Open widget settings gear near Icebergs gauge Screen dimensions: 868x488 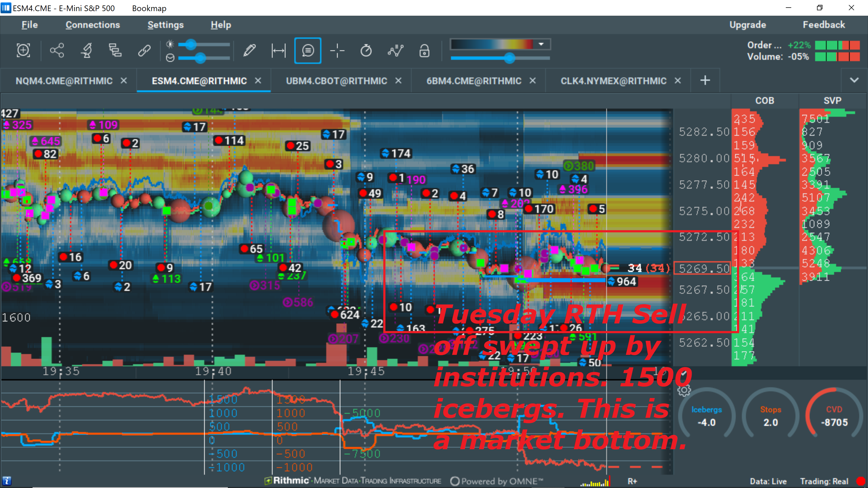coord(684,391)
